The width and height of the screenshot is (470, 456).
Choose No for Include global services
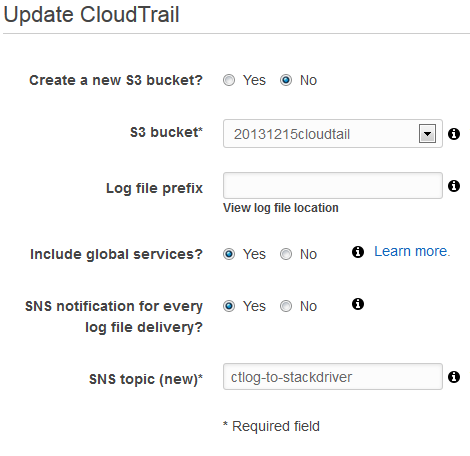(x=286, y=254)
